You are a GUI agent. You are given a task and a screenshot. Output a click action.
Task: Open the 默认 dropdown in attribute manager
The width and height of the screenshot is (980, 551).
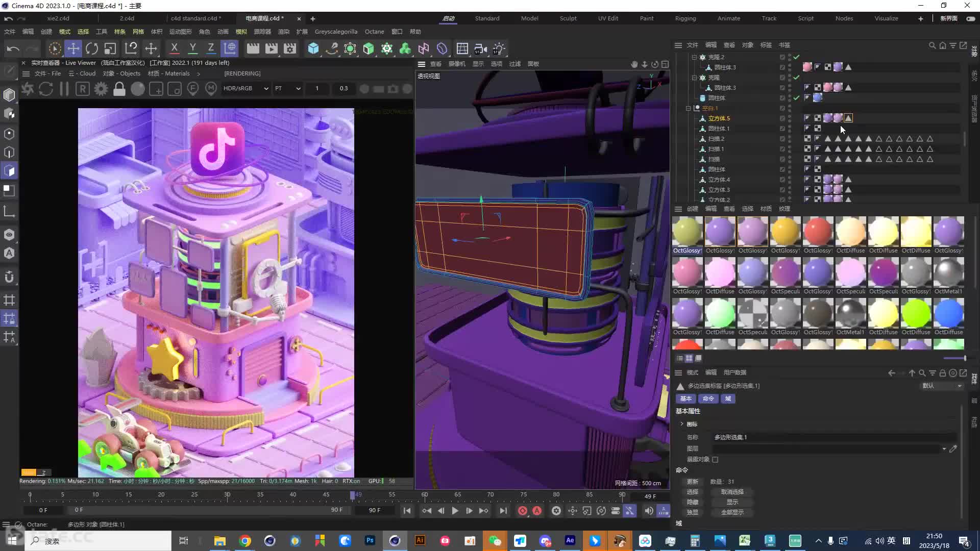point(942,386)
